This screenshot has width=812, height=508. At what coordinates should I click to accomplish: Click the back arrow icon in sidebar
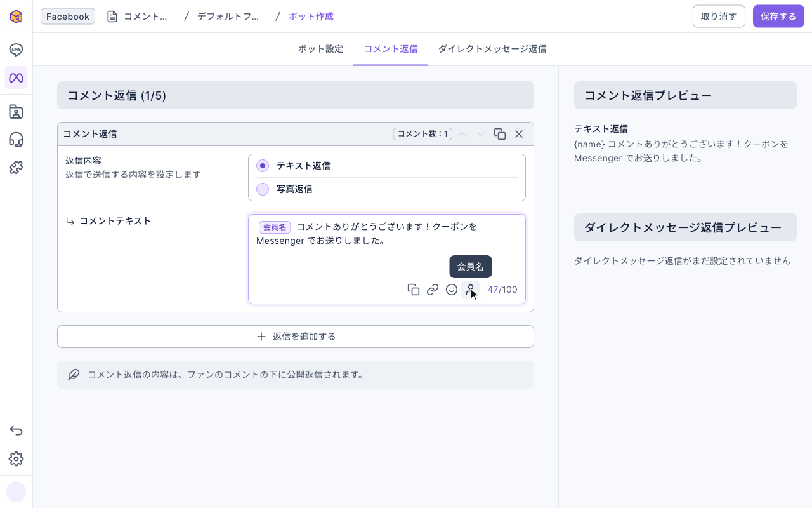click(16, 431)
